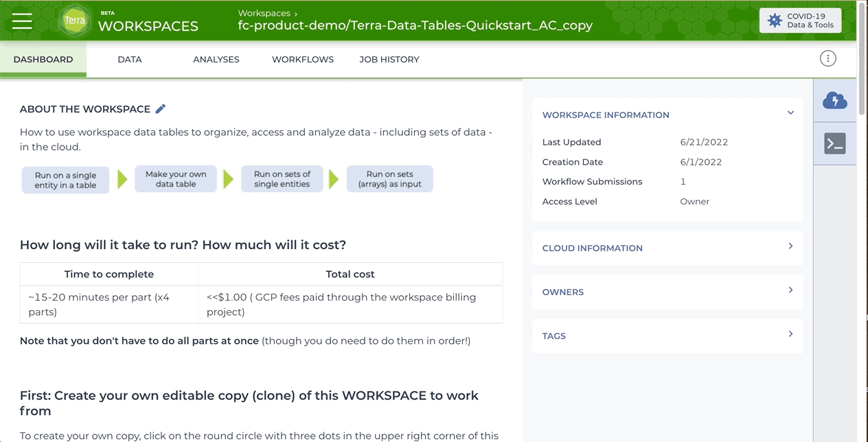868x442 pixels.
Task: Go to the WORKFLOWS tab
Action: (x=303, y=59)
